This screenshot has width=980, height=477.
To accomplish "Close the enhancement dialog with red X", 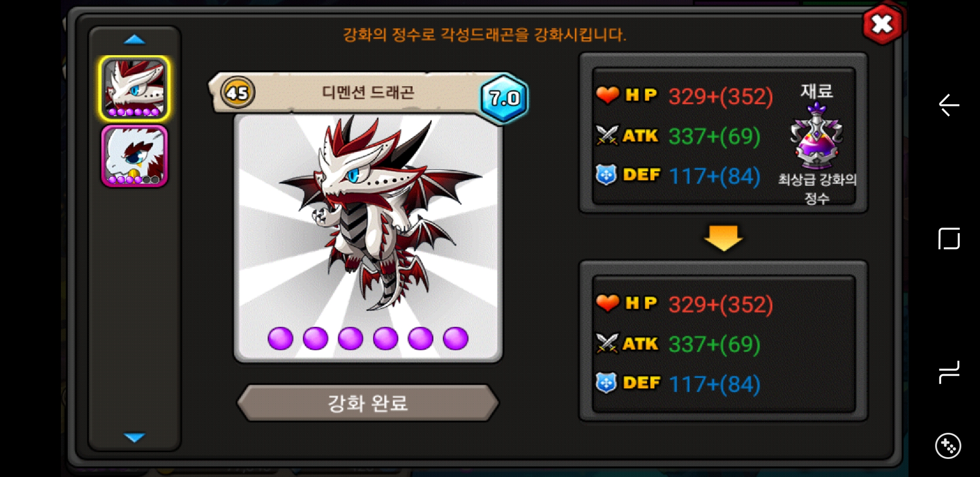I will pyautogui.click(x=882, y=24).
